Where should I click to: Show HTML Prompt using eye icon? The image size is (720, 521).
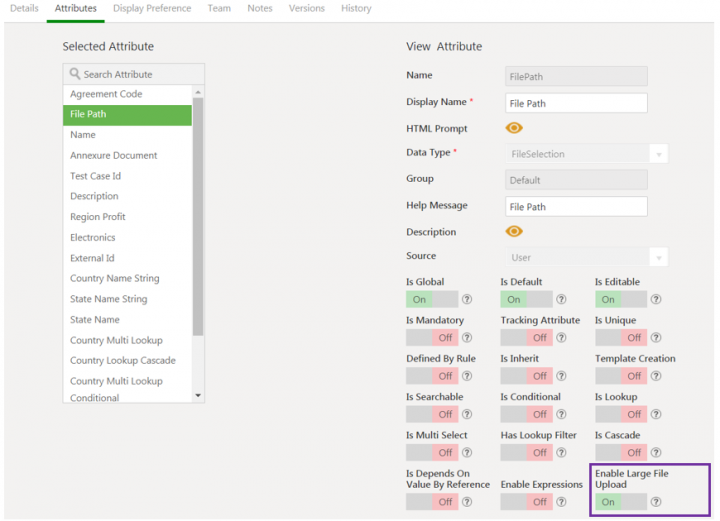coord(514,128)
